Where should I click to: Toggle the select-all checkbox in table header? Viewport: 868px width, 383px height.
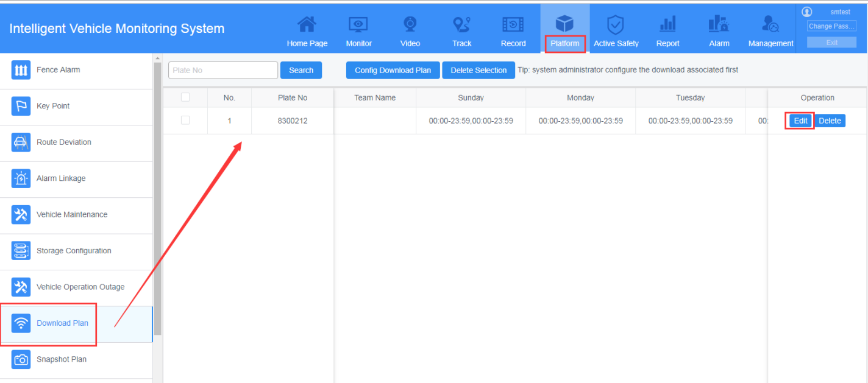pyautogui.click(x=185, y=97)
